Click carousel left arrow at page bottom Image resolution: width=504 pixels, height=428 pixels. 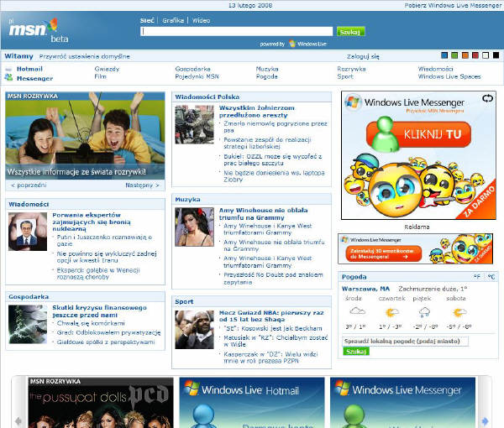pos(18,420)
